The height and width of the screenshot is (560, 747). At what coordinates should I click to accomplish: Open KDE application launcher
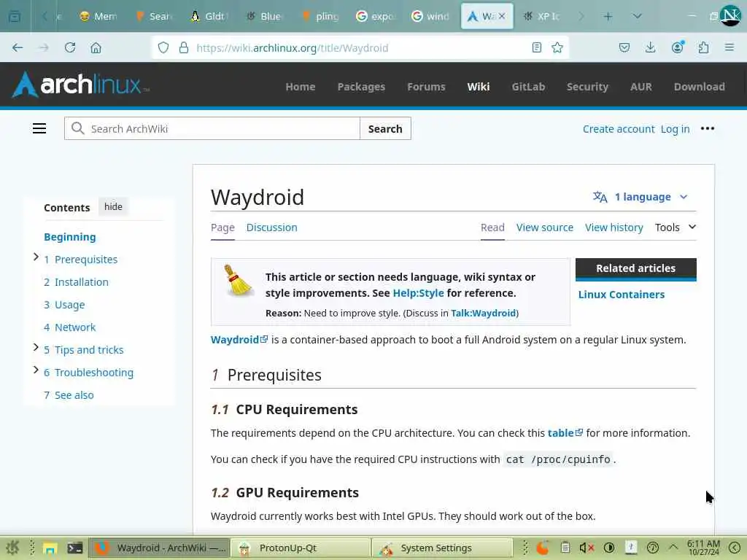pos(12,548)
